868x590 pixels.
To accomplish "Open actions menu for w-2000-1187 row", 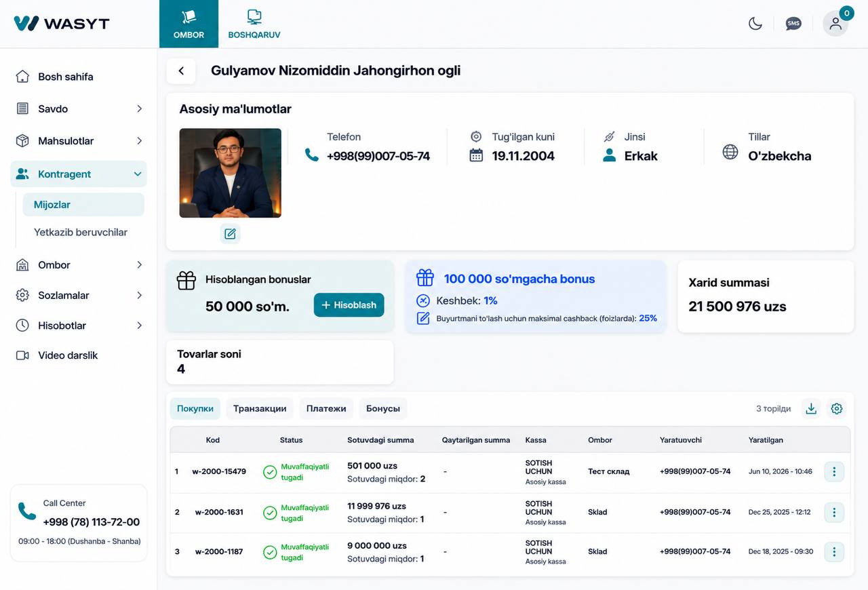I will pyautogui.click(x=834, y=552).
